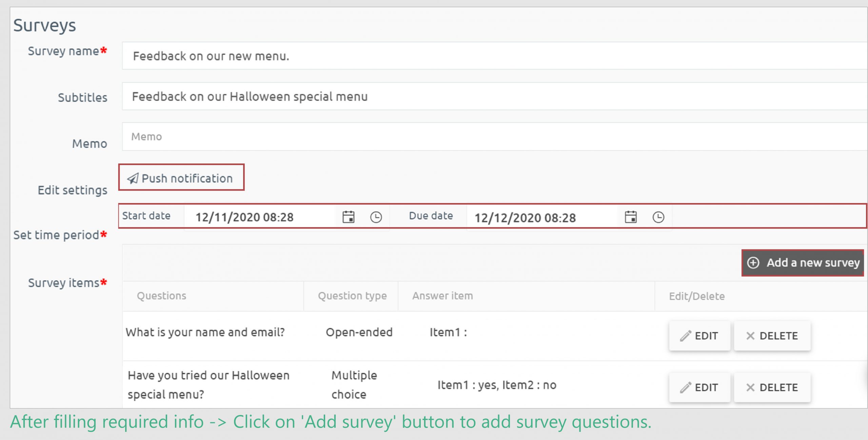Click the Subtitles label
This screenshot has height=440, width=868.
(82, 98)
